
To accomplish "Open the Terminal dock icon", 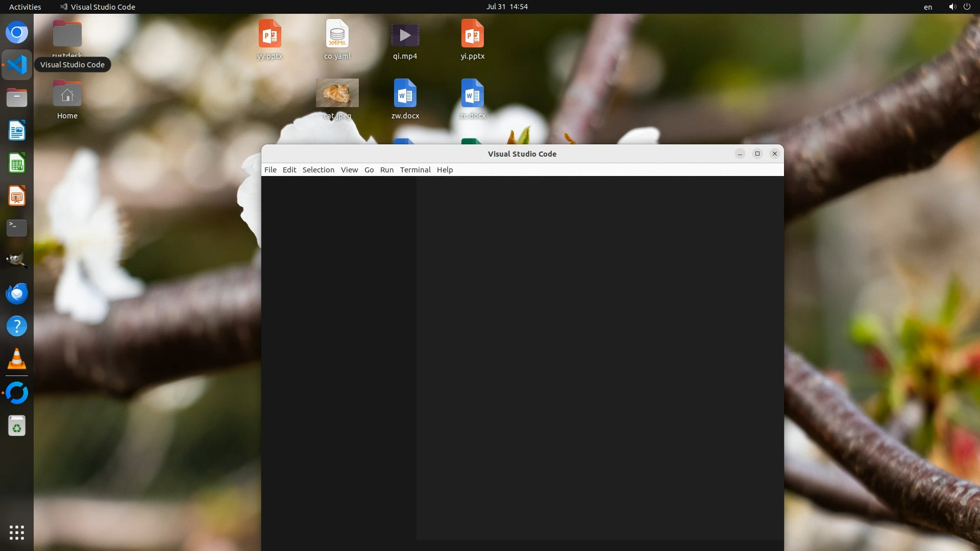I will (x=17, y=228).
